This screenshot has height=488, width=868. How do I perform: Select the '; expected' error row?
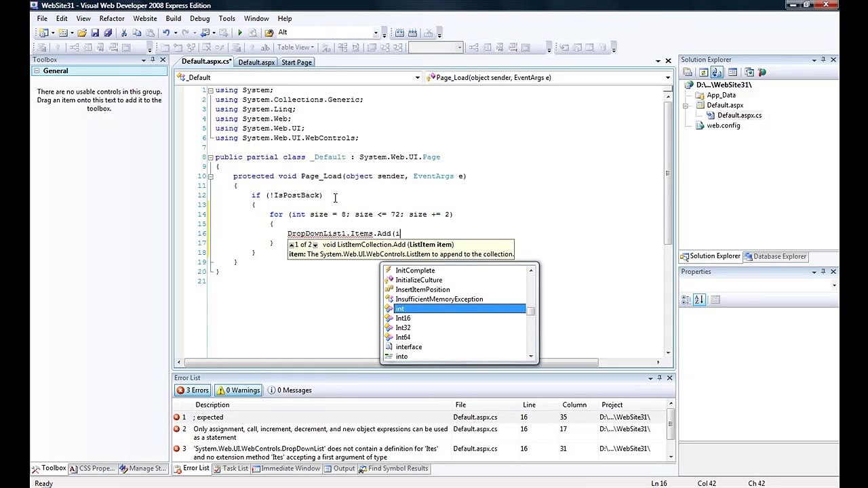coord(420,418)
